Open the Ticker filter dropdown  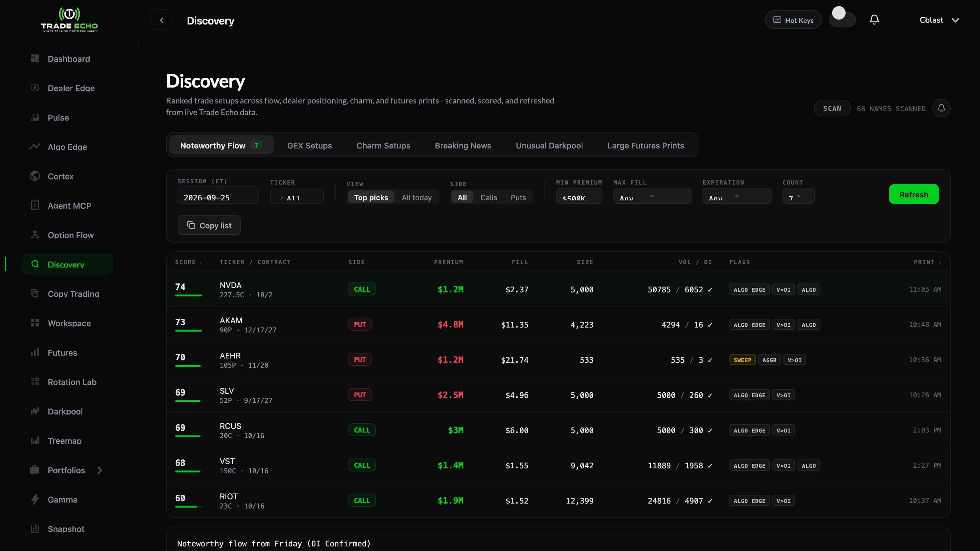(297, 196)
